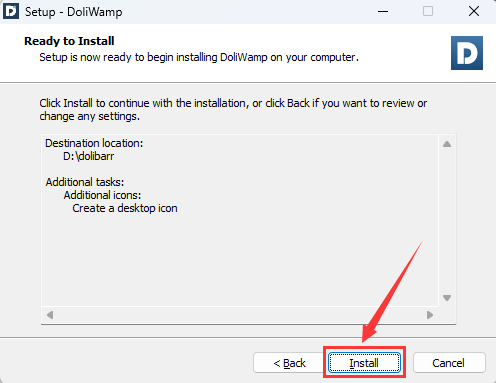This screenshot has height=383, width=496.
Task: Minimize the Setup - DoliWamp window
Action: [383, 11]
